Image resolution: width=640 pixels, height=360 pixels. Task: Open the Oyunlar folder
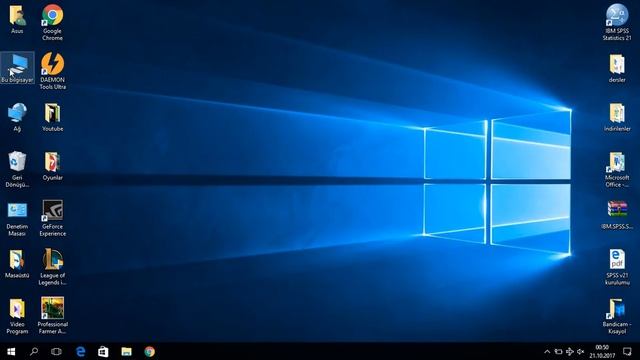pos(52,166)
